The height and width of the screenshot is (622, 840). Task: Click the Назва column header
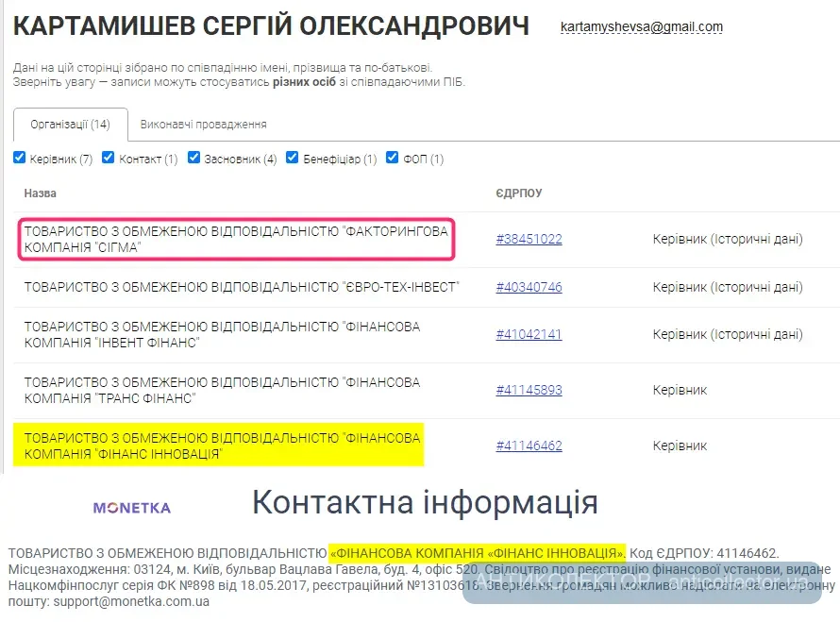pos(38,193)
